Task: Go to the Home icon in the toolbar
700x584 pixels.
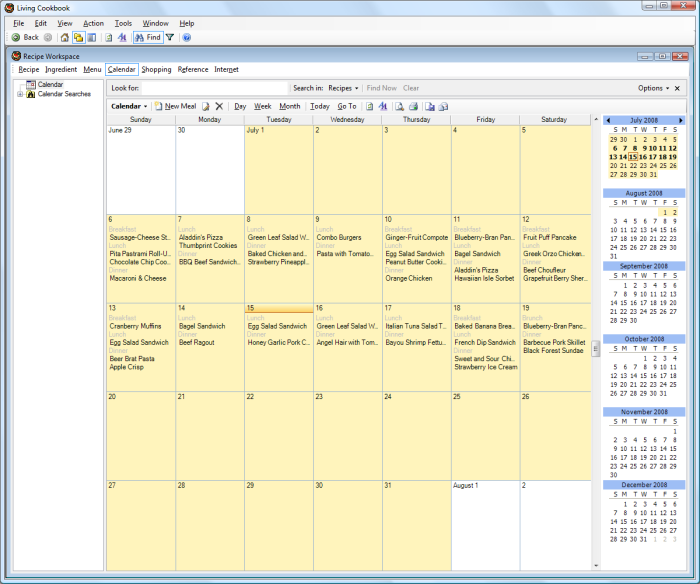Action: [65, 38]
